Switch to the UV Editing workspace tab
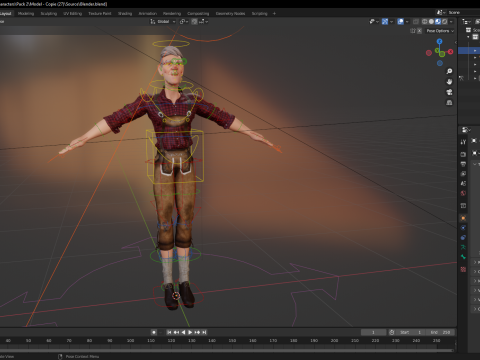This screenshot has width=480, height=360. click(x=73, y=14)
